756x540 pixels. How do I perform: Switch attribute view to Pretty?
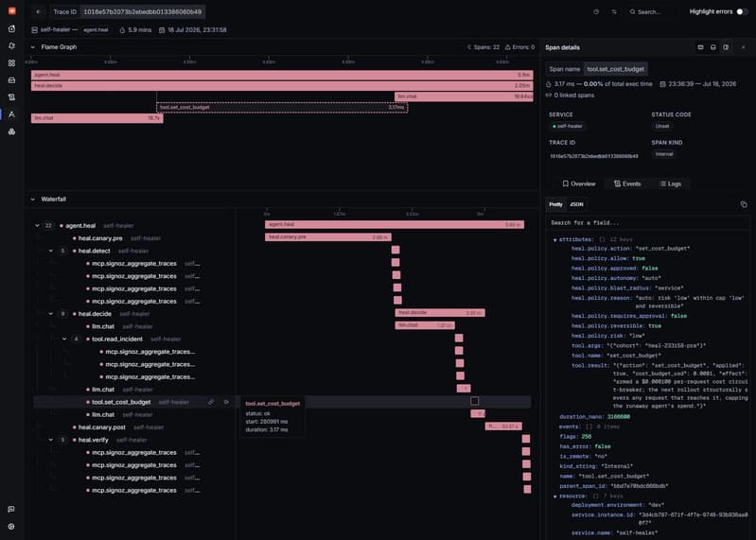pos(555,204)
